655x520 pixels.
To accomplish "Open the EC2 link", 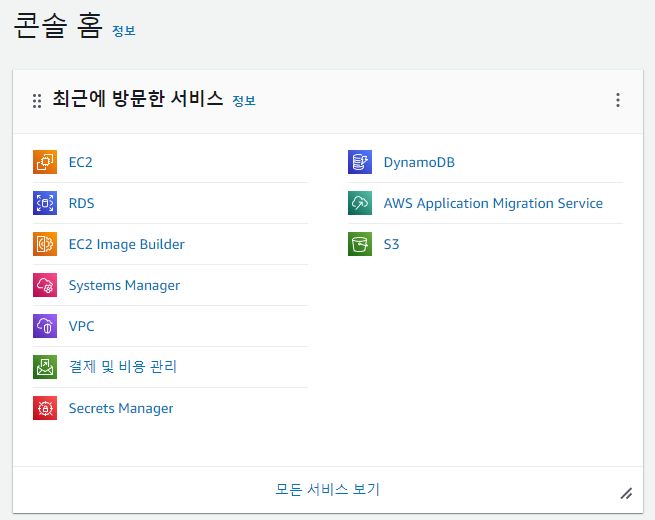I will (81, 162).
